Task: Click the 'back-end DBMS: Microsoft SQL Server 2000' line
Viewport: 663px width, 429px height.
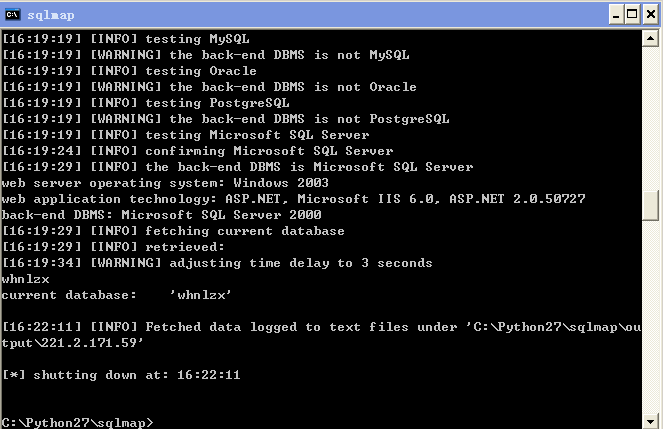Action: (x=162, y=215)
